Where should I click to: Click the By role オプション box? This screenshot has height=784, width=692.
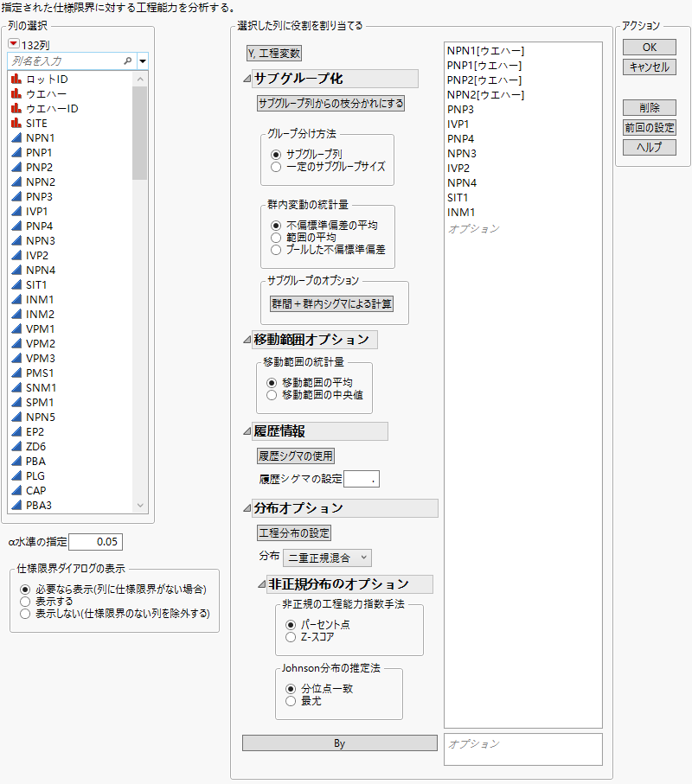[x=522, y=749]
